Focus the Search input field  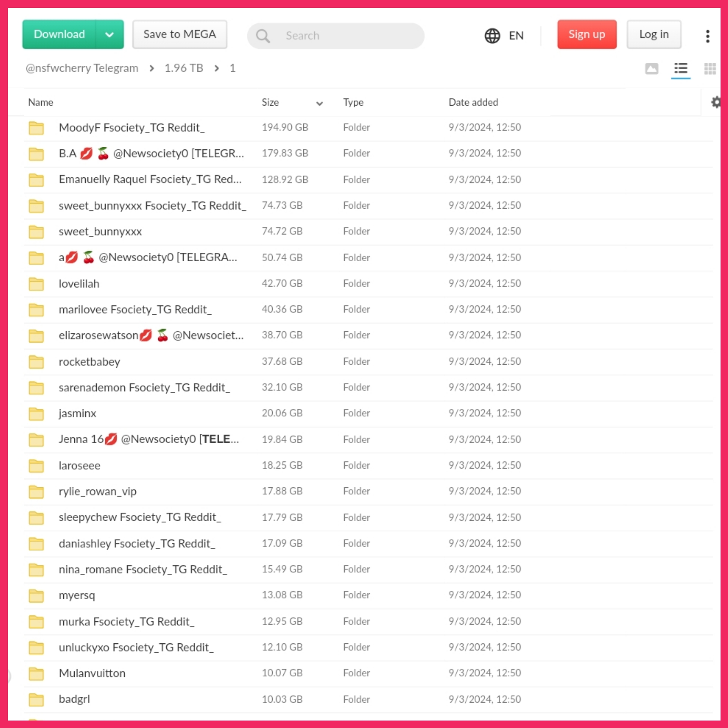pyautogui.click(x=336, y=36)
